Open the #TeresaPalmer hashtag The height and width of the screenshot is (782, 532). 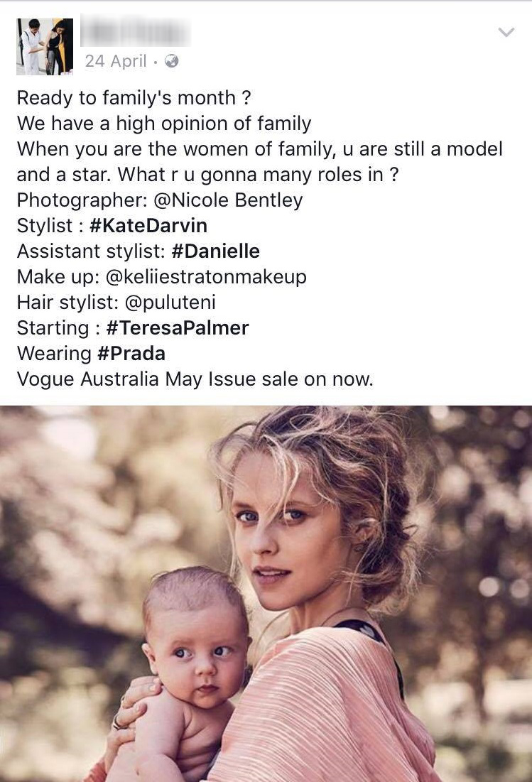[x=177, y=327]
